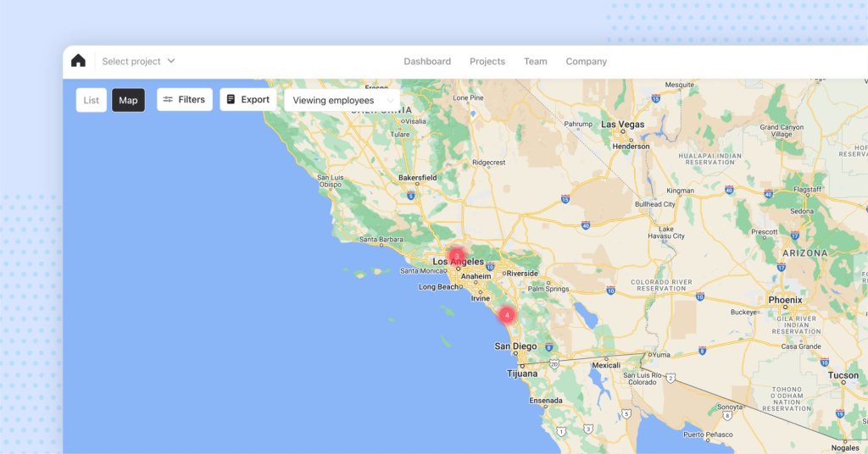
Task: Click the Prescott map label
Action: click(765, 232)
